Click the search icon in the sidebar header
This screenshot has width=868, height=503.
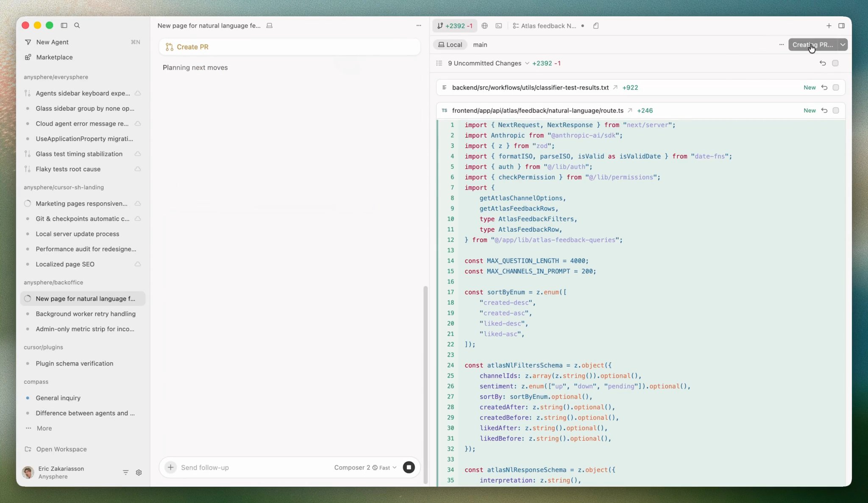[77, 25]
